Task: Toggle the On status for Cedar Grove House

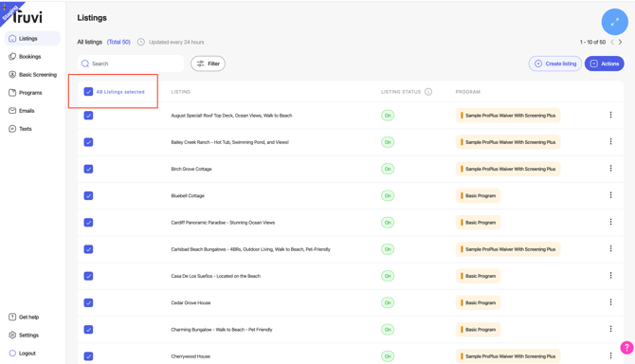Action: [388, 302]
